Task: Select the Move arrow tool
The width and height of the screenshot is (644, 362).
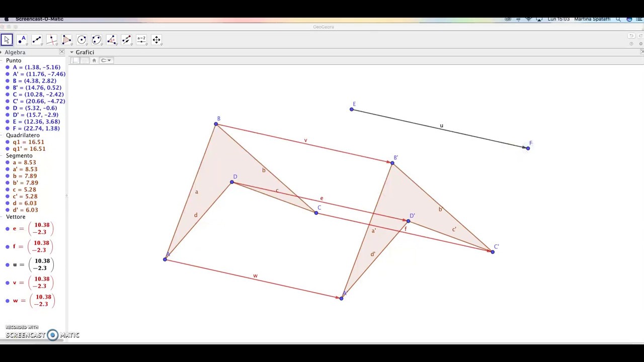Action: click(x=7, y=40)
